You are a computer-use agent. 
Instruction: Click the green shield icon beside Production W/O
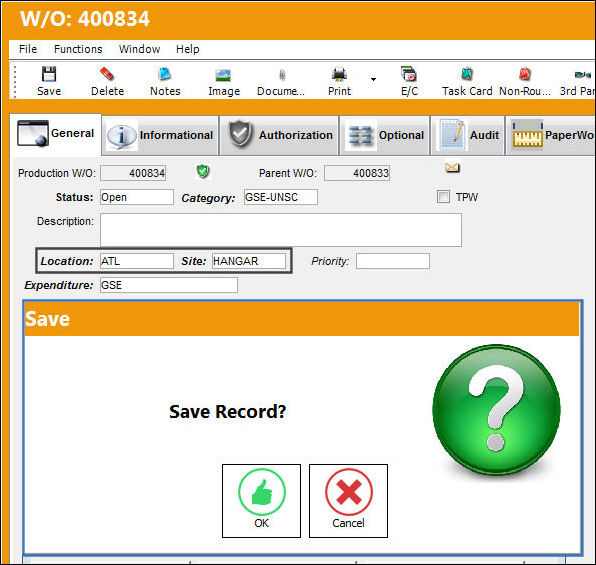pyautogui.click(x=203, y=171)
